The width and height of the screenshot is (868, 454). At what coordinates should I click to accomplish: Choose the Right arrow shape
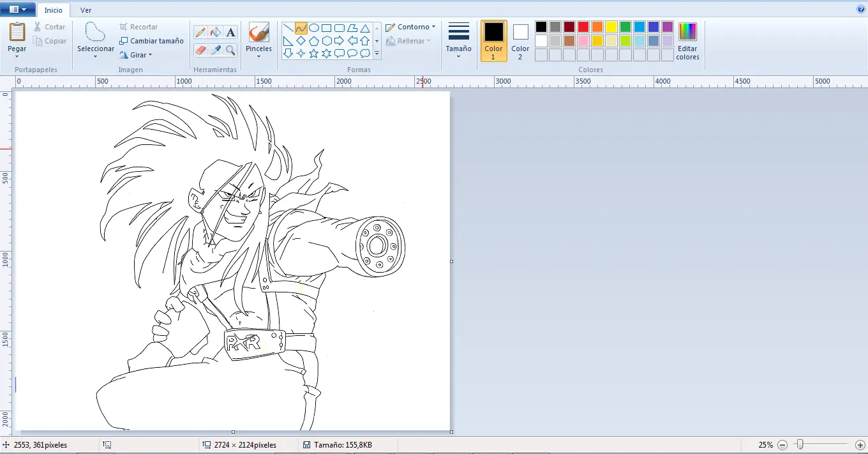[x=340, y=41]
